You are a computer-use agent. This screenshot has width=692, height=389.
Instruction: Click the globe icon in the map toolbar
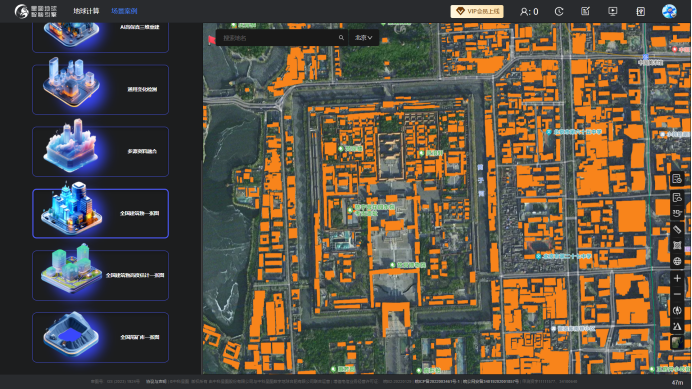(677, 261)
